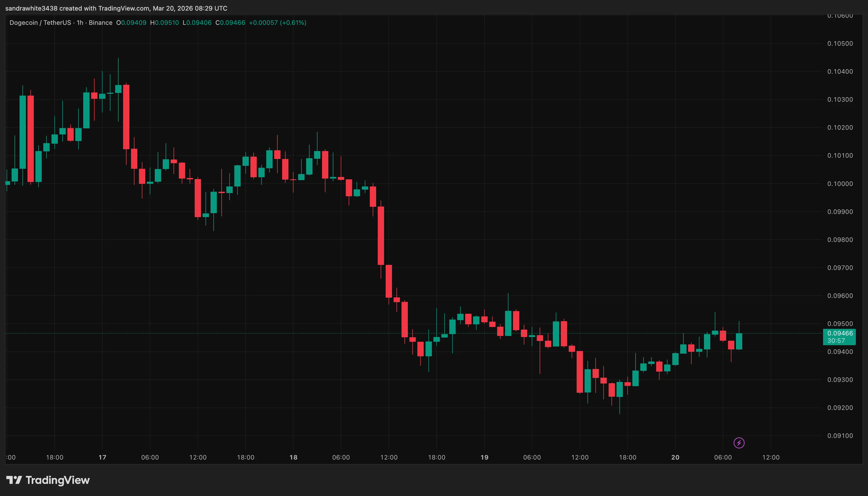Viewport: 868px width, 496px height.
Task: Click the date label 19 on time axis
Action: (x=484, y=457)
